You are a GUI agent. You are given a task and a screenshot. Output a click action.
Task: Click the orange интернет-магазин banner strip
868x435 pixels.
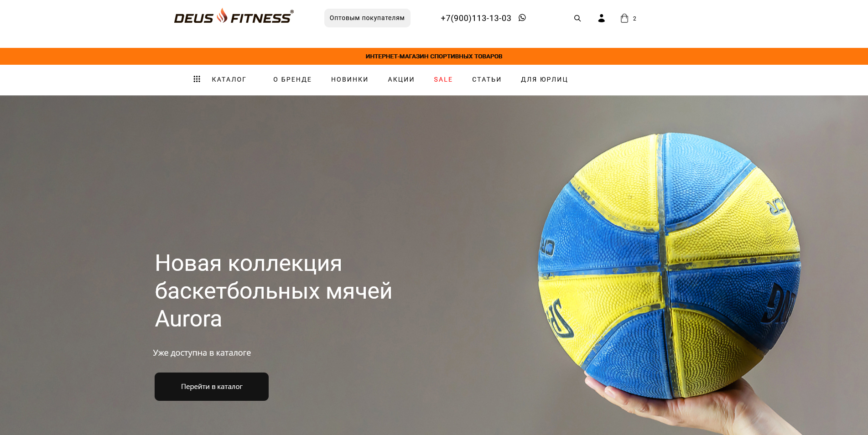coord(434,56)
